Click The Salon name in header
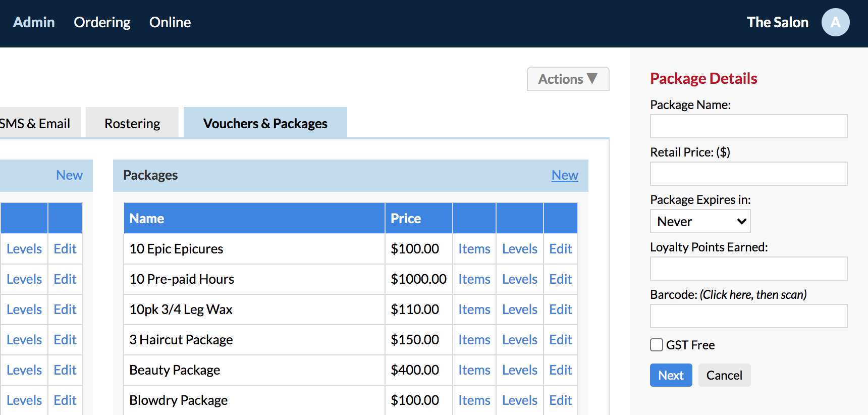Viewport: 868px width, 415px height. 777,22
